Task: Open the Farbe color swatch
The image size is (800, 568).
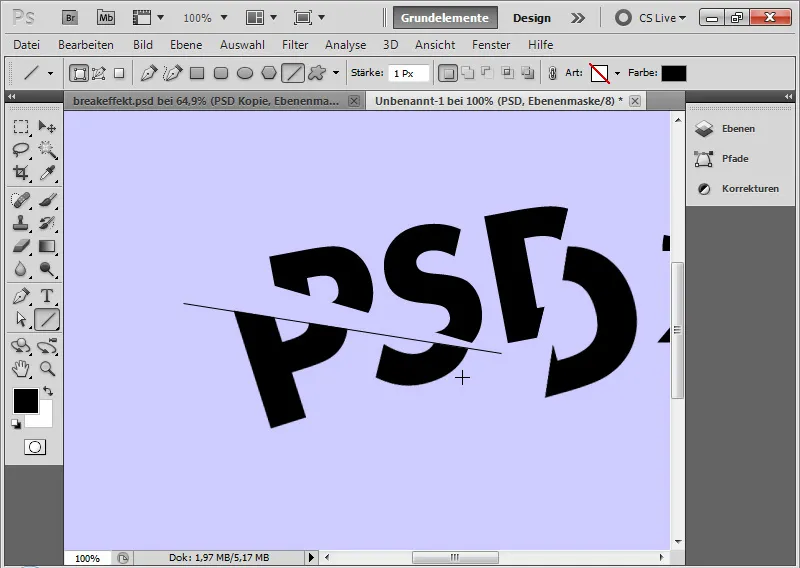Action: point(673,73)
